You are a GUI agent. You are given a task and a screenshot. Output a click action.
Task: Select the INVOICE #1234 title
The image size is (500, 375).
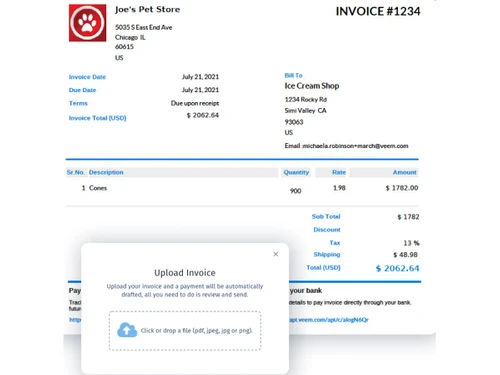click(378, 11)
